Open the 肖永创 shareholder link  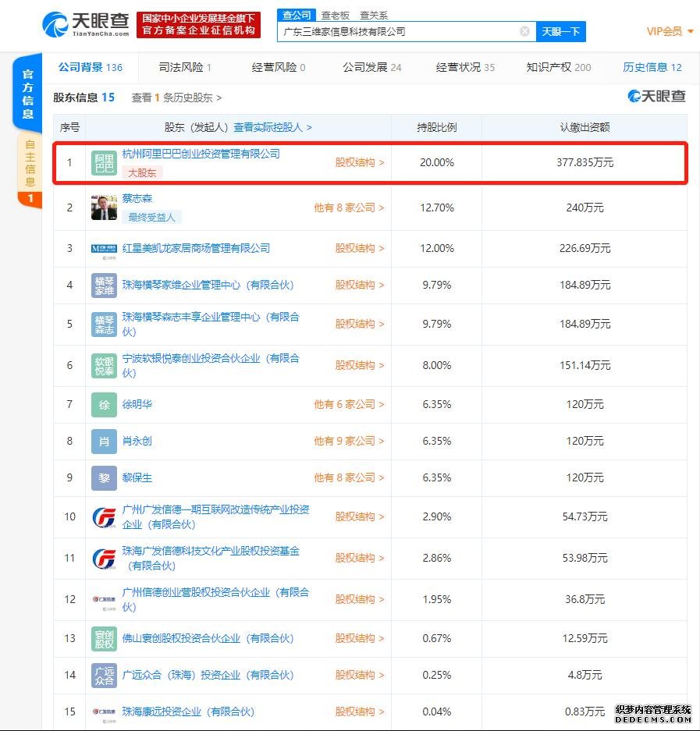coord(137,441)
